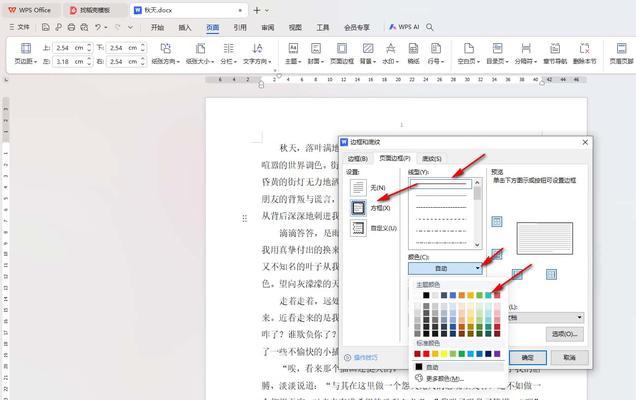Click the 取消 cancel button
Screen dimensions: 636x400
tap(569, 357)
